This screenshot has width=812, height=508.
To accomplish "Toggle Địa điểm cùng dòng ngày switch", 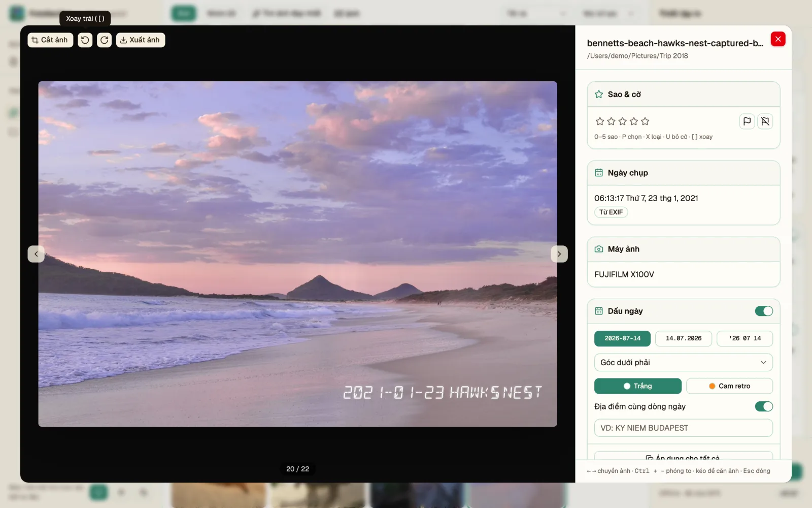I will click(x=764, y=406).
